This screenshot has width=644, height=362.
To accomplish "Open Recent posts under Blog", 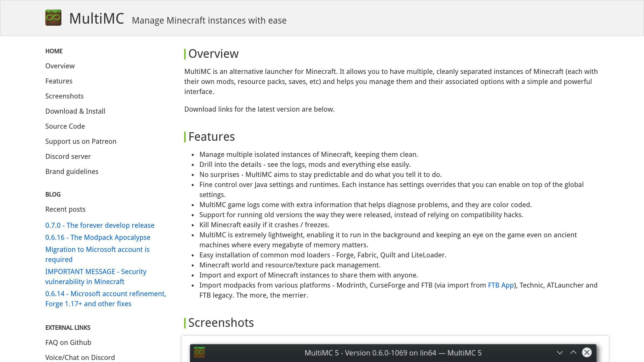I will point(65,209).
